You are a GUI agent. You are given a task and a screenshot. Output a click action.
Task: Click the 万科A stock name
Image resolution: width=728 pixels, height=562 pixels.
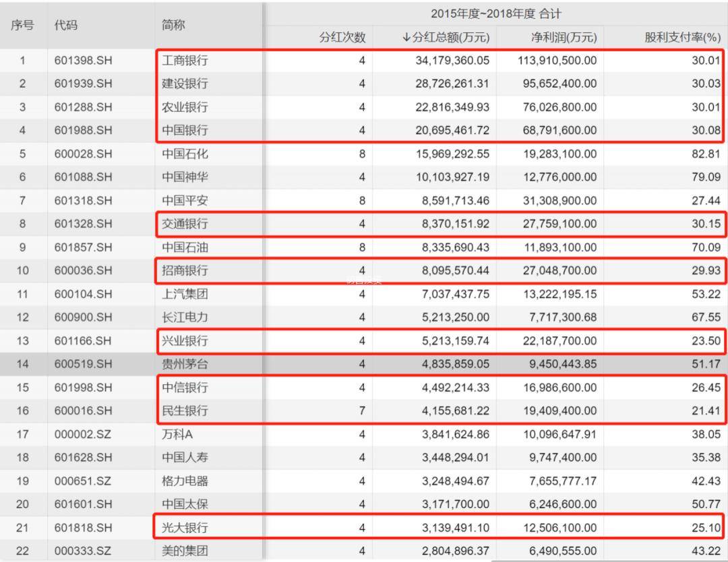coord(177,435)
